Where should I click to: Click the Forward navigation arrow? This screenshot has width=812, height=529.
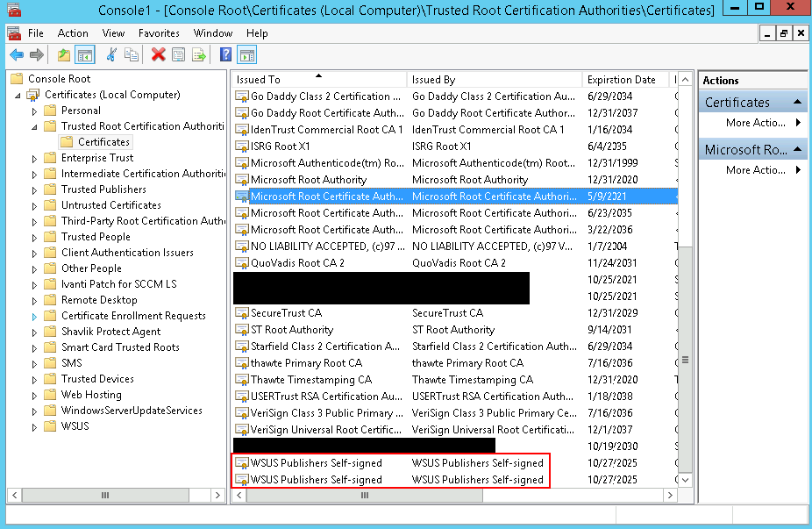click(36, 54)
